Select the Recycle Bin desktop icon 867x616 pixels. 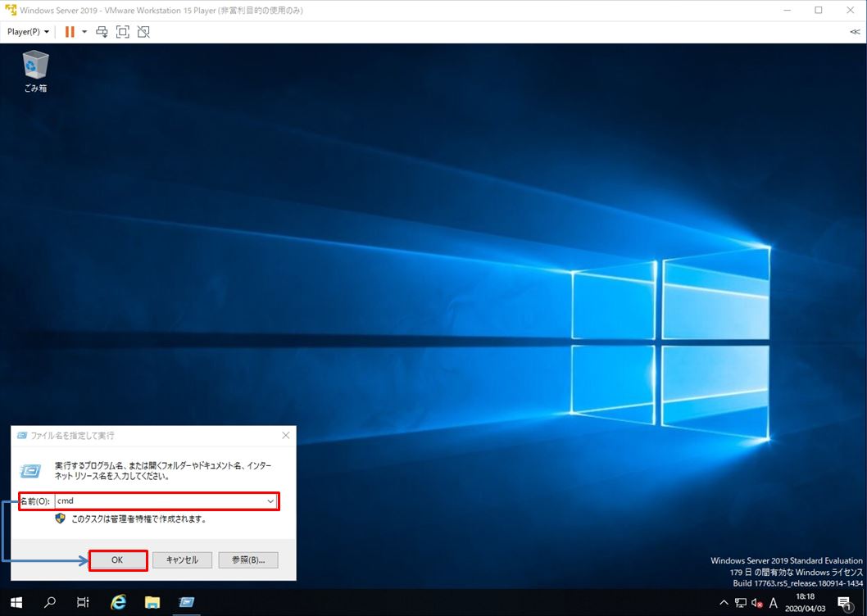point(35,70)
